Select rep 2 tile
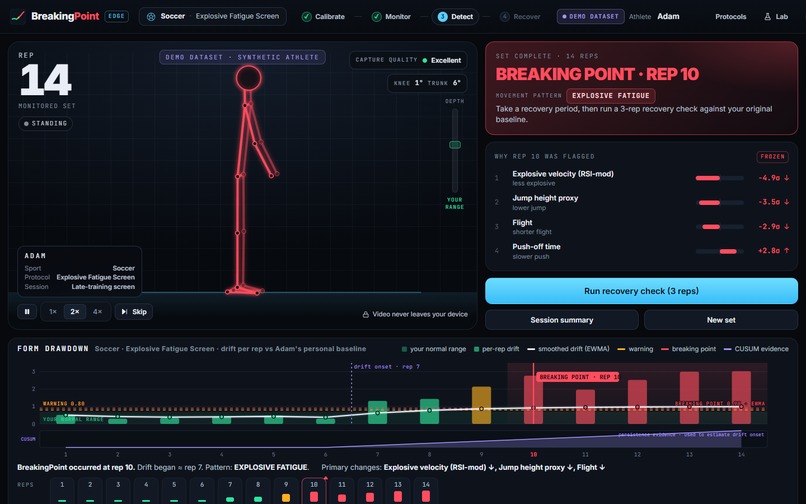This screenshot has height=504, width=806. point(90,491)
